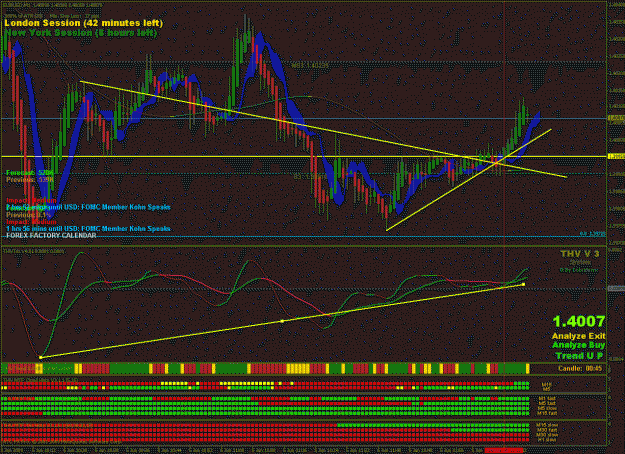Select the horizontal yellow price level line
Screen dimensions: 625x454
tap(303, 157)
